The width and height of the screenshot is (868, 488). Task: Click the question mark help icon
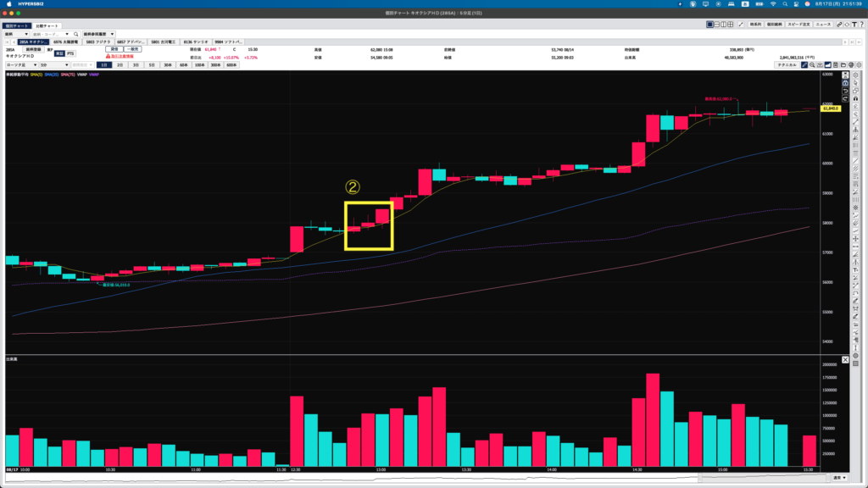tap(862, 25)
